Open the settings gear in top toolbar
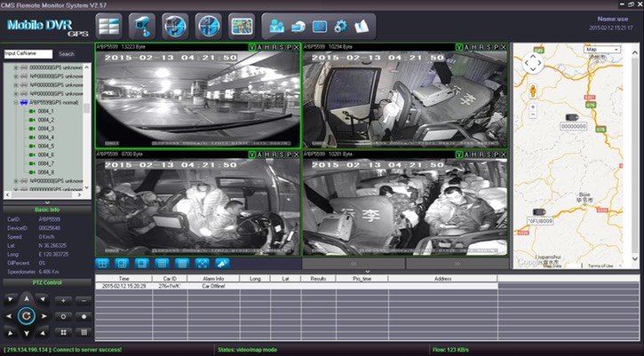The height and width of the screenshot is (356, 644). pyautogui.click(x=341, y=25)
